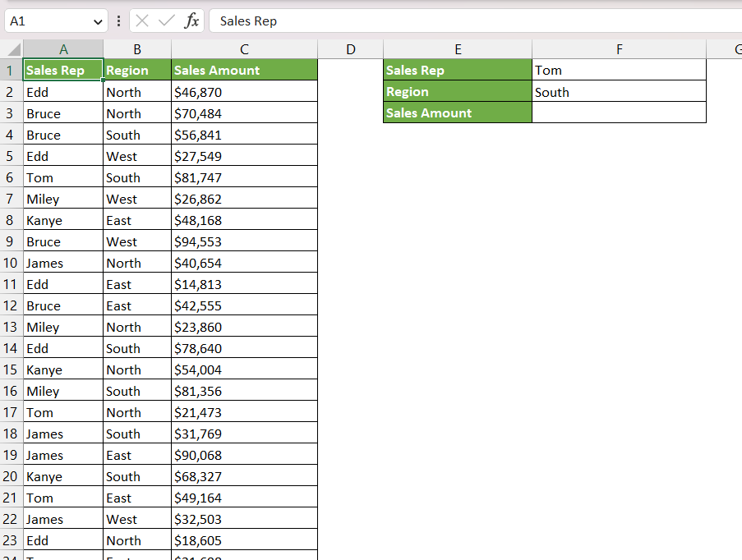Click the $23,860 cell
742x560 pixels.
(244, 327)
